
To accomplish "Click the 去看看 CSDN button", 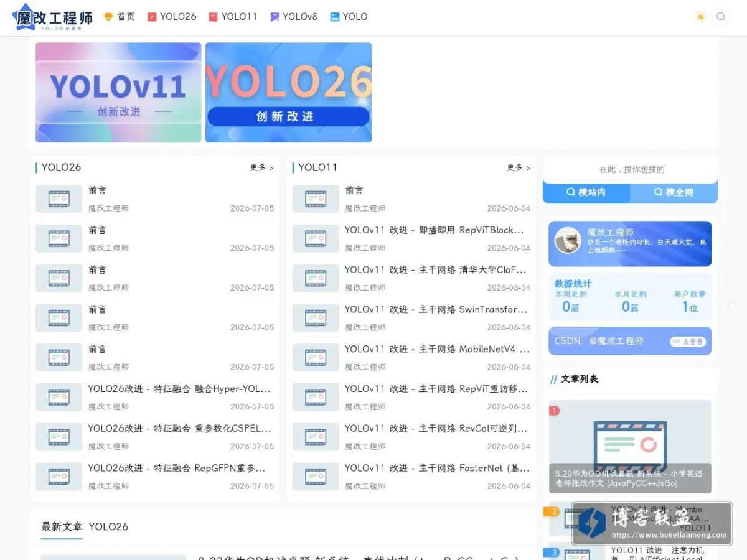I will [x=688, y=342].
